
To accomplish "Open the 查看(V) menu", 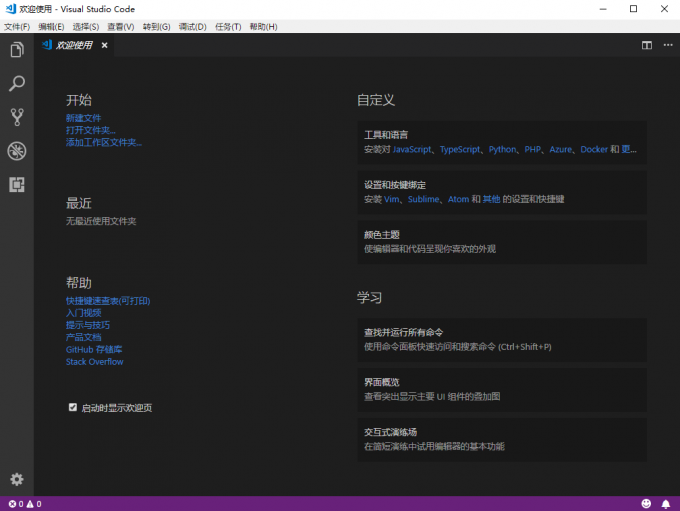I will [121, 27].
